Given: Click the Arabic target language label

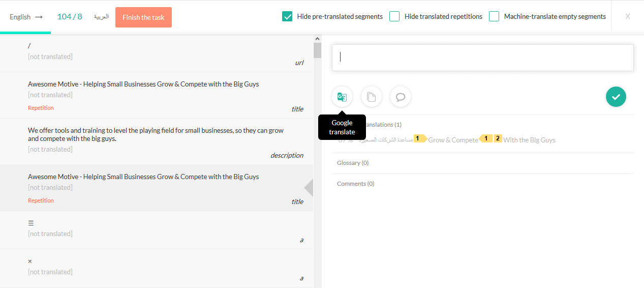Looking at the screenshot, I should click(x=101, y=17).
